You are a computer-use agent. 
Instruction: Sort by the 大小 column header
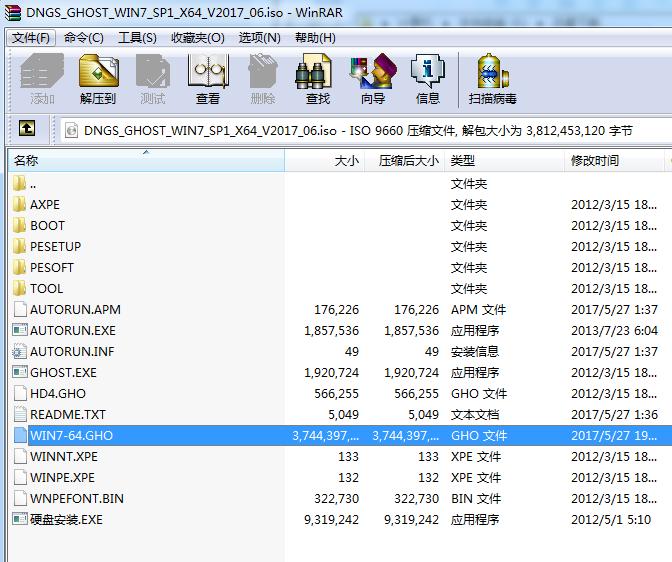pos(324,161)
